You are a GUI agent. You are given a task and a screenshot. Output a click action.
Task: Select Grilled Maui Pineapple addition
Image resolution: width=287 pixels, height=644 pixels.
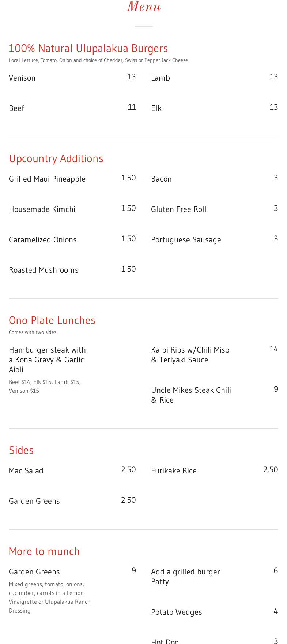click(x=47, y=179)
